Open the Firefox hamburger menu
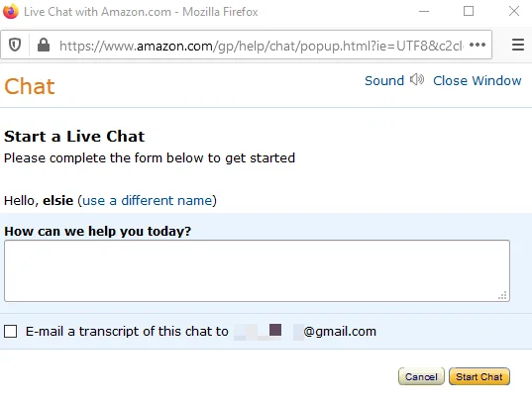532x408 pixels. click(x=518, y=45)
